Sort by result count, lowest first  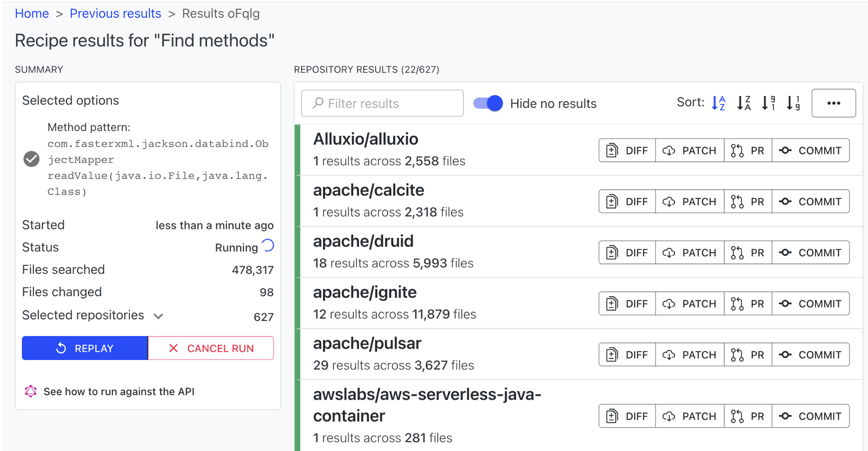(793, 103)
